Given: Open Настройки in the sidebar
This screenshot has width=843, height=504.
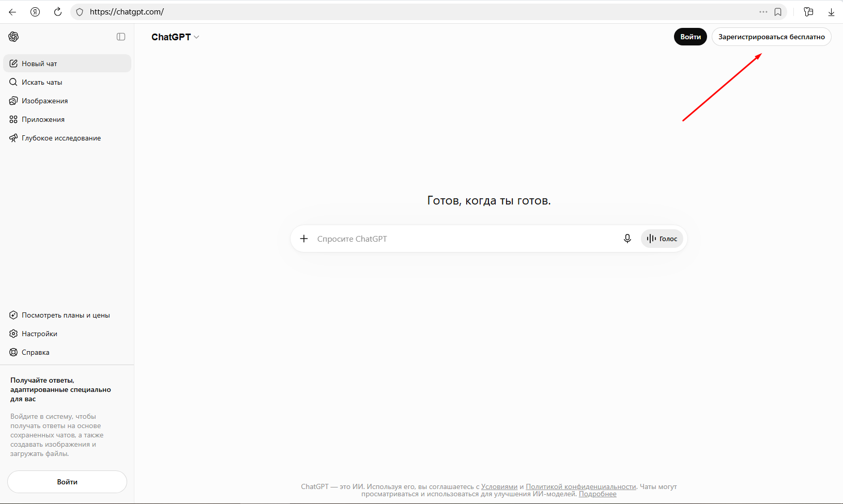Looking at the screenshot, I should pyautogui.click(x=67, y=334).
